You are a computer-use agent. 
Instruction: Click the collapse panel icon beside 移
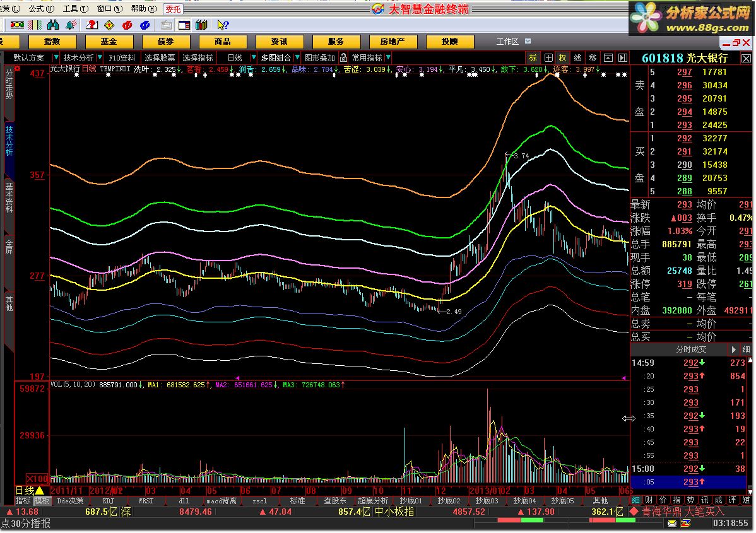click(608, 58)
